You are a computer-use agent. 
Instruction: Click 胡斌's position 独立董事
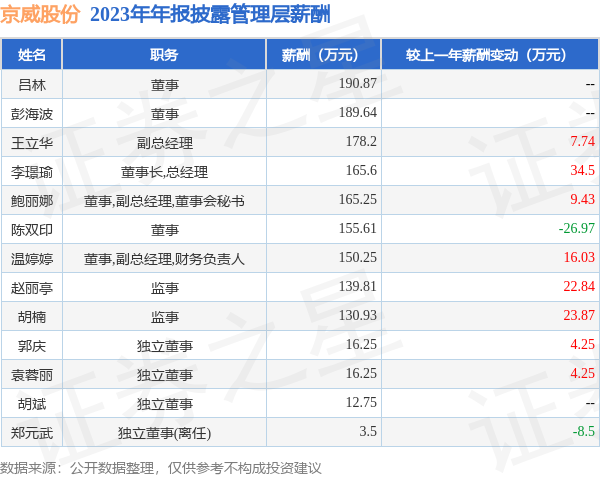tap(165, 404)
